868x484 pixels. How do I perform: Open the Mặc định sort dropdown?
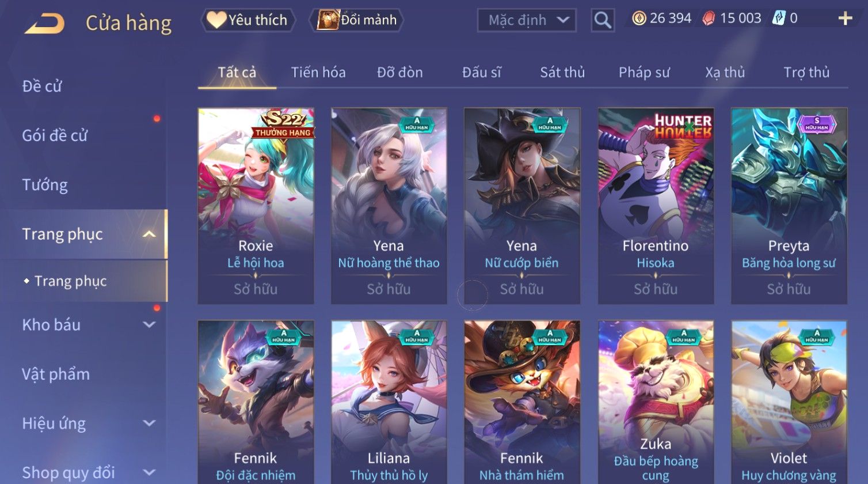point(526,20)
